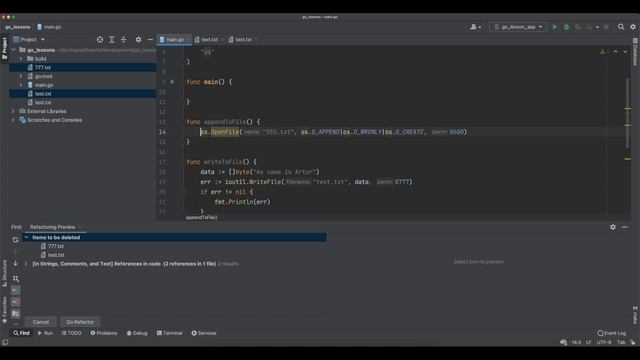Image resolution: width=640 pixels, height=360 pixels.
Task: Open the go_lesson_app run configuration dropdown
Action: coord(518,27)
